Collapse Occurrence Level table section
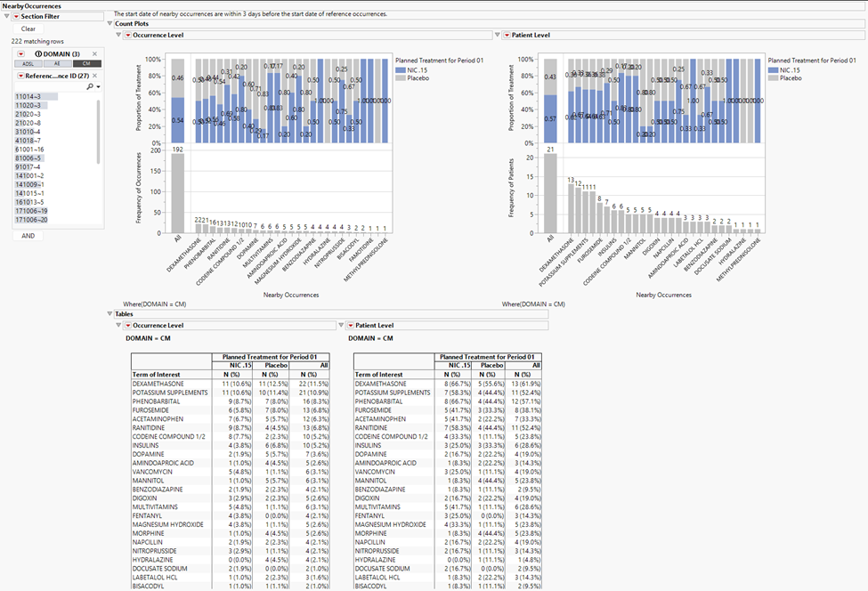This screenshot has height=591, width=868. [118, 326]
